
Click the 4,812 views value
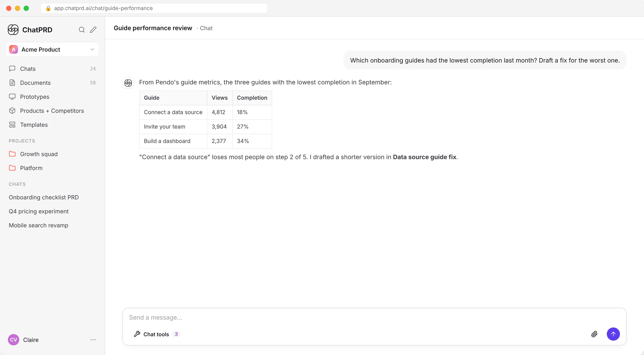pos(218,112)
